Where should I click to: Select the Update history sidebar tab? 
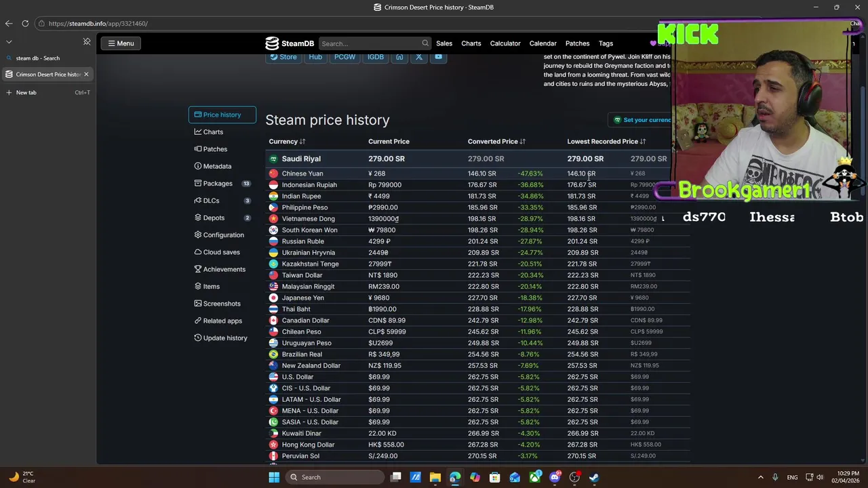point(222,338)
